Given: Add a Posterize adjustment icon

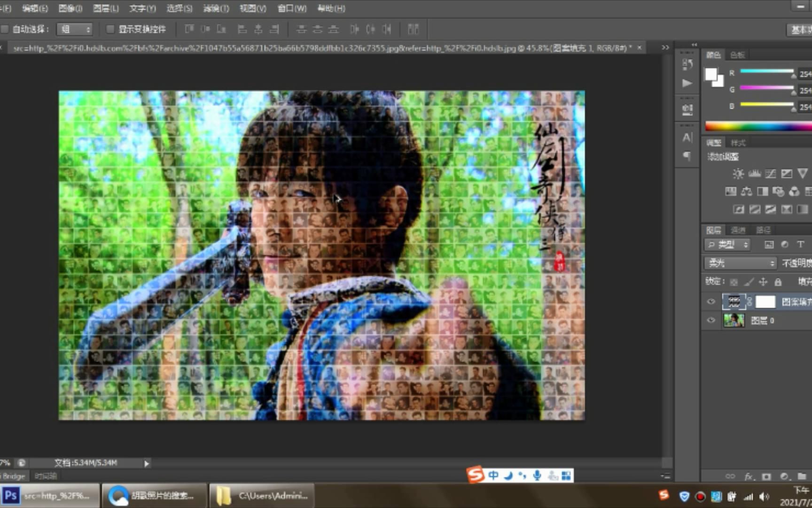Looking at the screenshot, I should pyautogui.click(x=754, y=209).
